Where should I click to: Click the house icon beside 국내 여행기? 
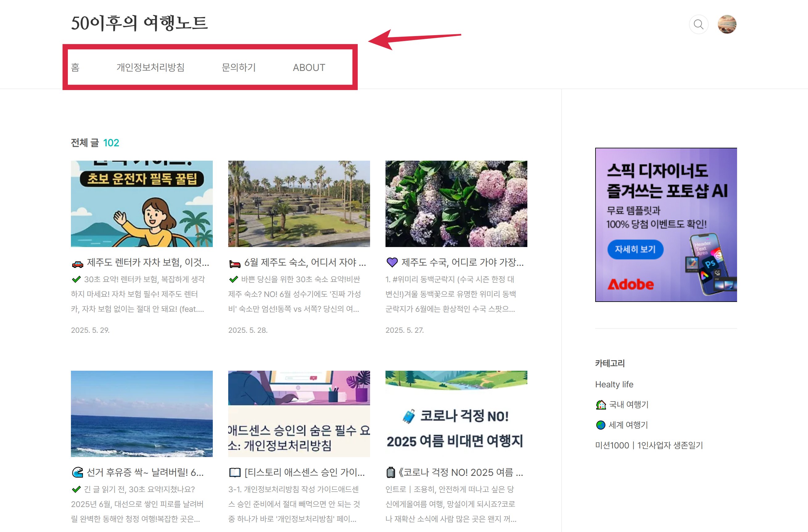(x=600, y=405)
